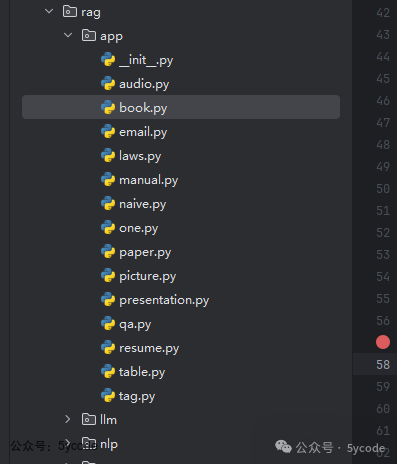Screen dimensions: 397x464
Task: Open the naive.py file
Action: (x=143, y=204)
